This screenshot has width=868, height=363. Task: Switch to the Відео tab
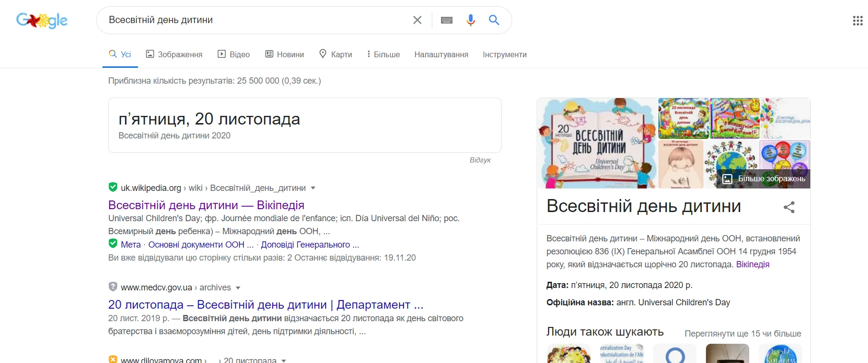pyautogui.click(x=234, y=54)
